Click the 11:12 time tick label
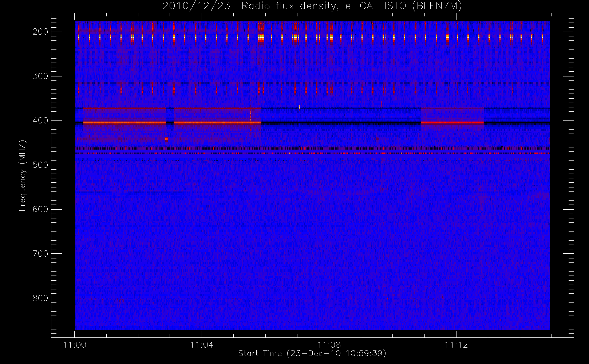589x364 pixels. point(456,344)
